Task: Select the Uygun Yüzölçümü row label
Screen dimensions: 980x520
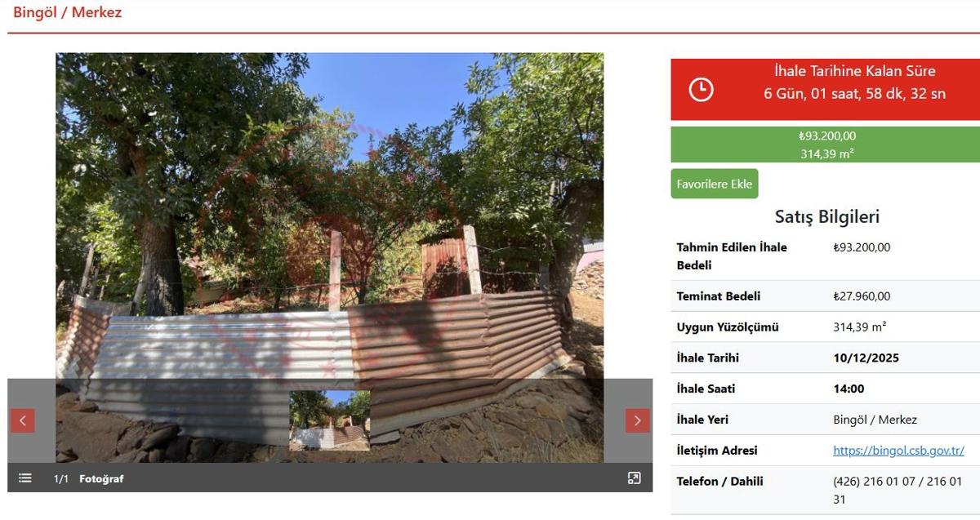Action: coord(728,327)
